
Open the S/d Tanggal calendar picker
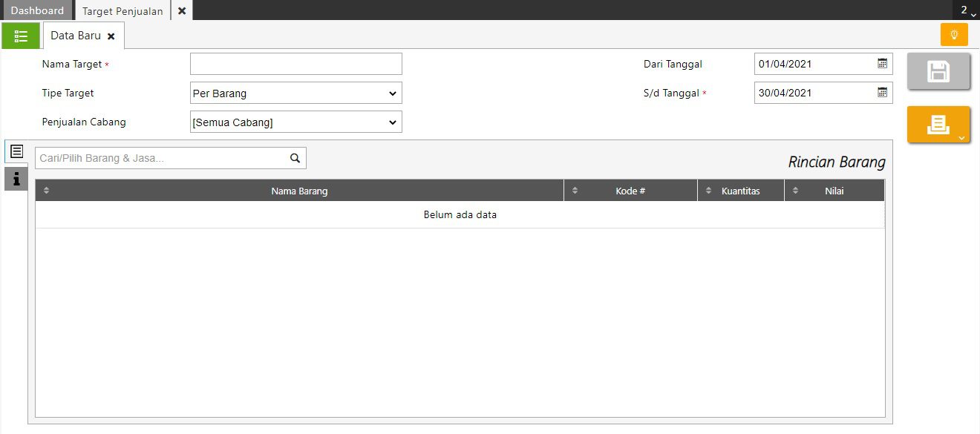pyautogui.click(x=882, y=93)
